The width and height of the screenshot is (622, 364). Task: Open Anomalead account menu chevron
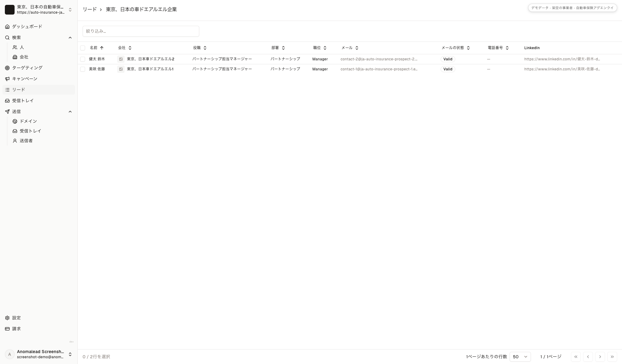coord(70,354)
